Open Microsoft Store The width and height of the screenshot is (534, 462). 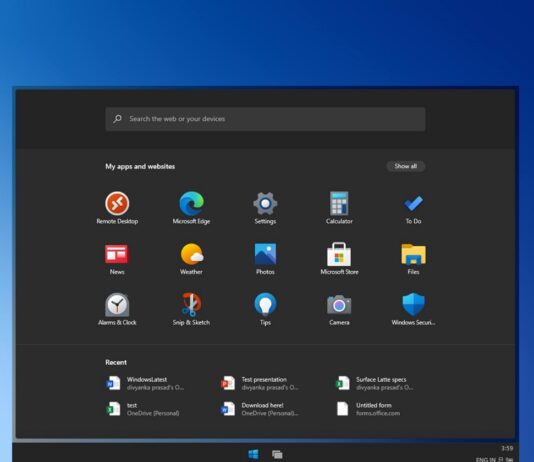(x=339, y=259)
